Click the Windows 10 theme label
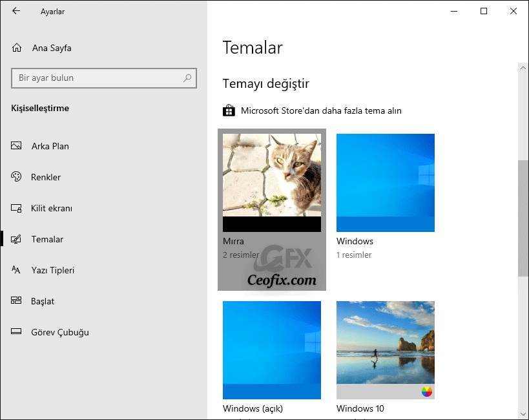The width and height of the screenshot is (529, 420). pyautogui.click(x=360, y=408)
